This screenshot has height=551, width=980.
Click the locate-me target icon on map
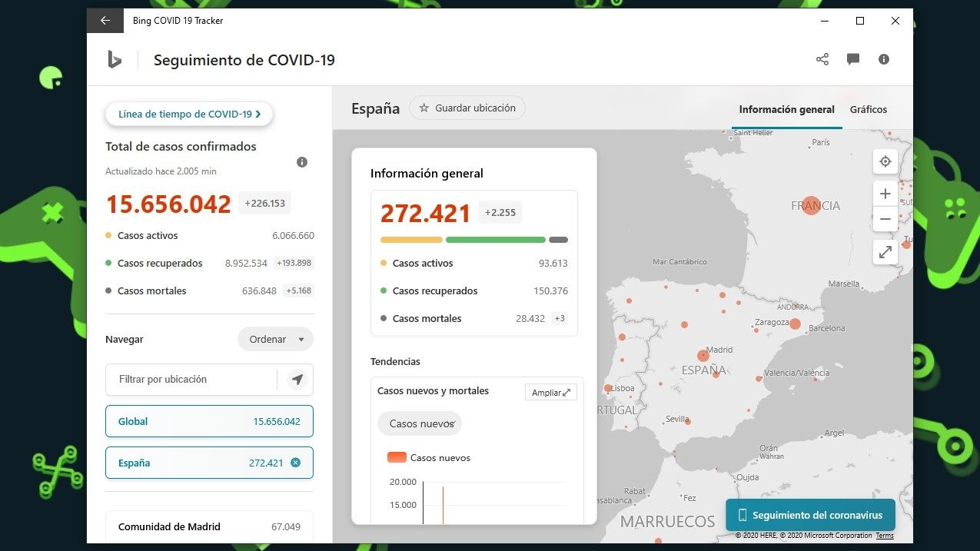[885, 161]
